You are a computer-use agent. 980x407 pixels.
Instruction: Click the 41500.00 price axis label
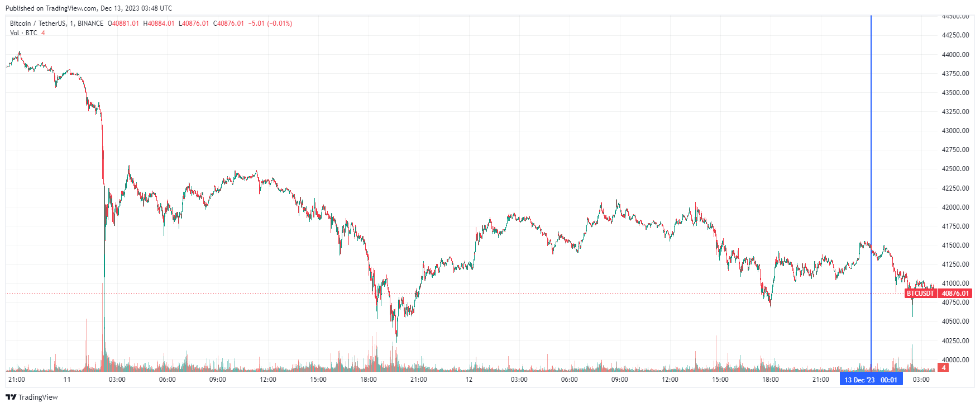point(955,245)
